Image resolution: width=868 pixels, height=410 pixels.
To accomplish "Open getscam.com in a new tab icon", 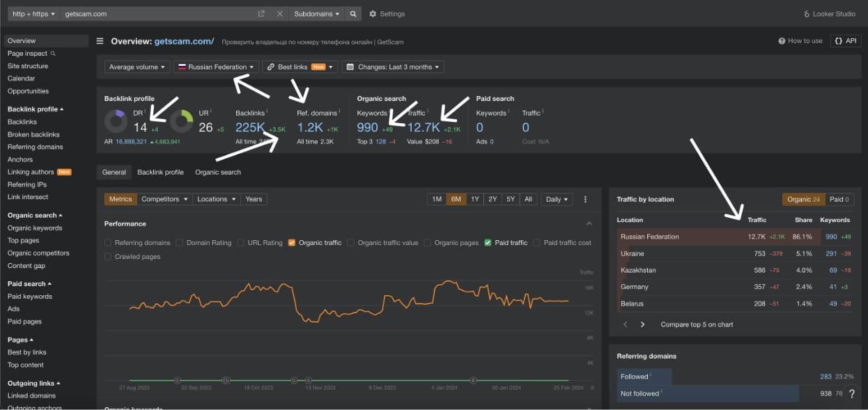I will [x=261, y=14].
